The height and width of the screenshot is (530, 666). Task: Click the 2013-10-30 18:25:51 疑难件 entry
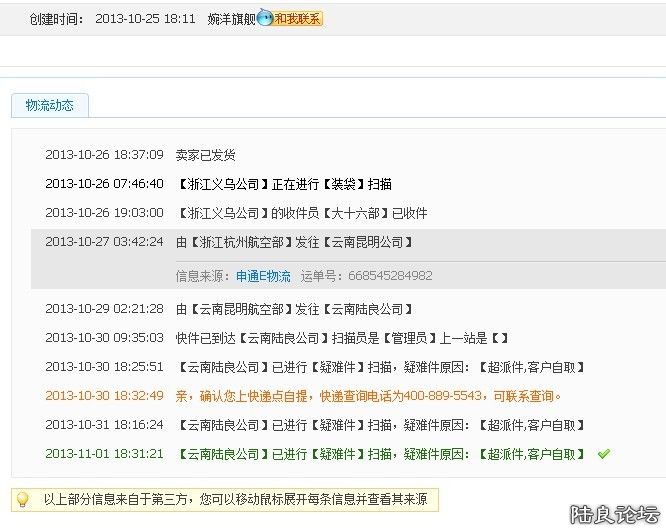click(380, 368)
